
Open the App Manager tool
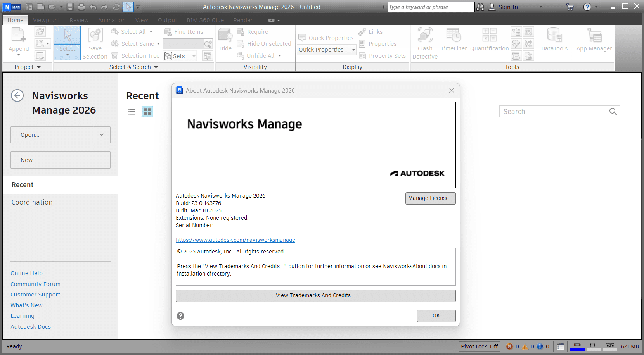[594, 39]
